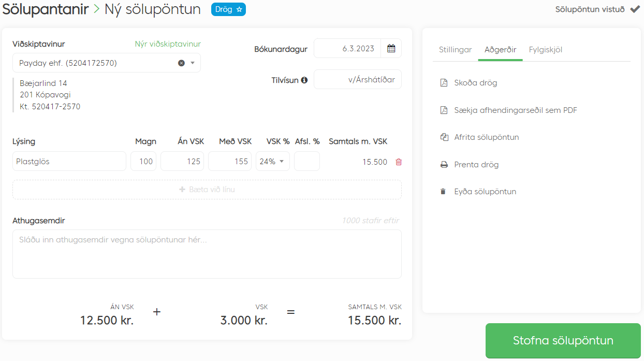Click the Sölupöntun vistuð status text
This screenshot has width=644, height=361.
pos(590,9)
